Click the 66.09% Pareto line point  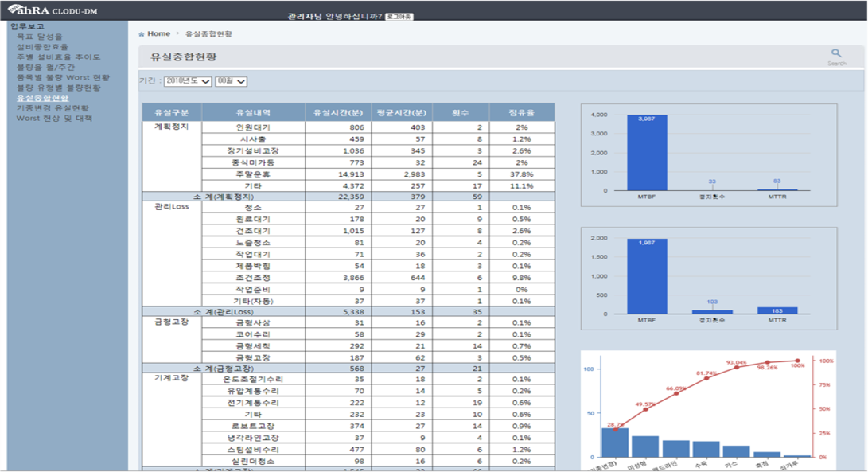pyautogui.click(x=676, y=393)
